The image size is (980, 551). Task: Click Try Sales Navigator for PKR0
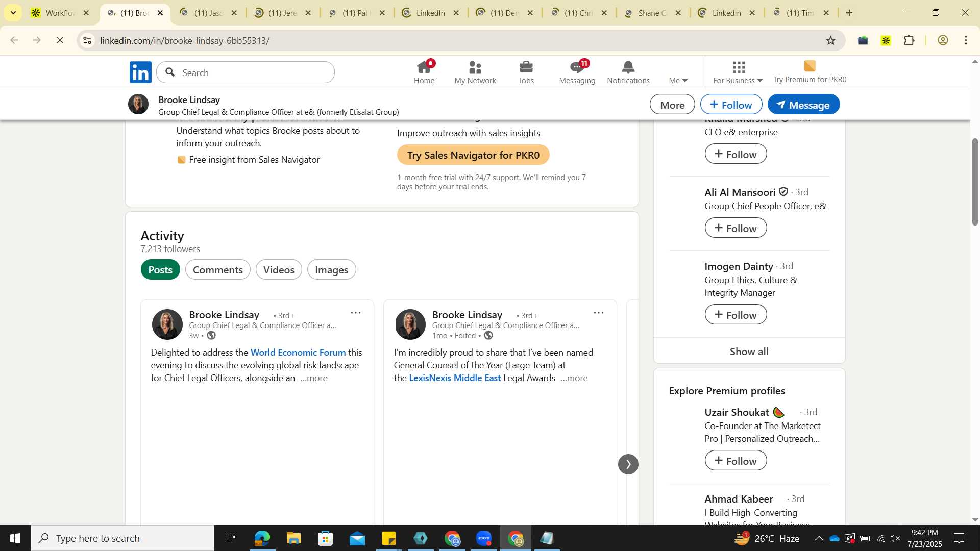[x=473, y=155]
